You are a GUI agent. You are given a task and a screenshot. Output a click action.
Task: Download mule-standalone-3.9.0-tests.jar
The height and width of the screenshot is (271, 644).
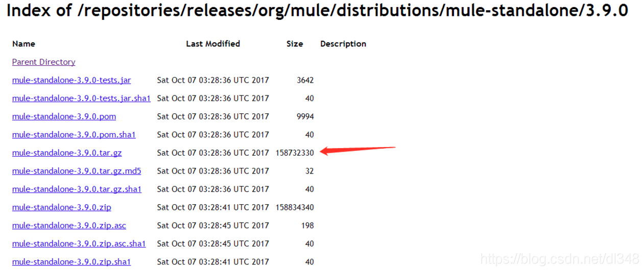pos(71,80)
